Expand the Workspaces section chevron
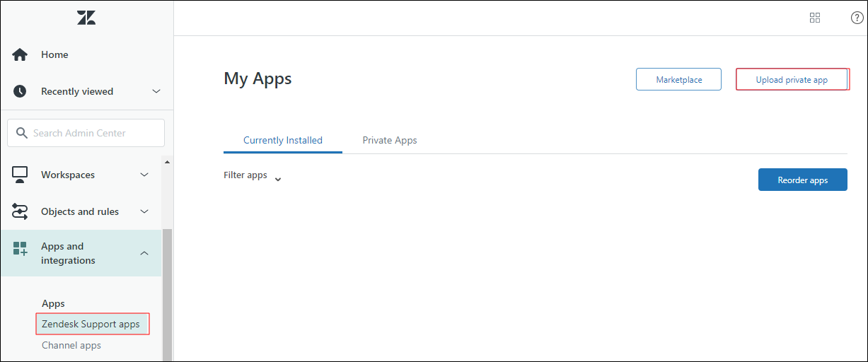Screen dimensions: 868x362 [144, 175]
